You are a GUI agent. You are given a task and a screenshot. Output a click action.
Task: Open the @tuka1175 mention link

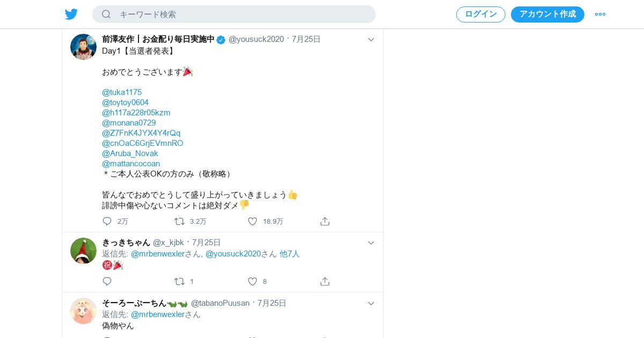(x=122, y=92)
